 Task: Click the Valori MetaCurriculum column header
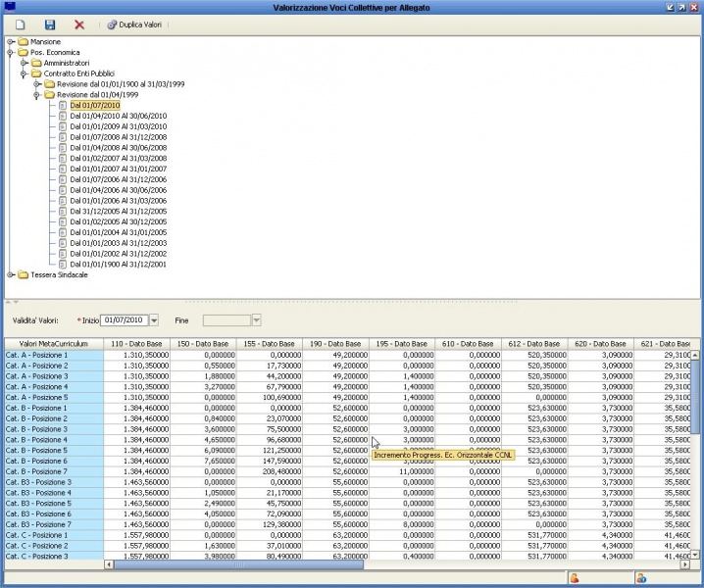pos(53,344)
